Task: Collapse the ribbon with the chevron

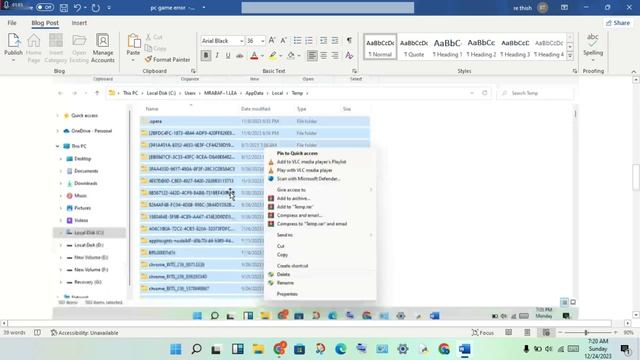Action: [x=633, y=72]
